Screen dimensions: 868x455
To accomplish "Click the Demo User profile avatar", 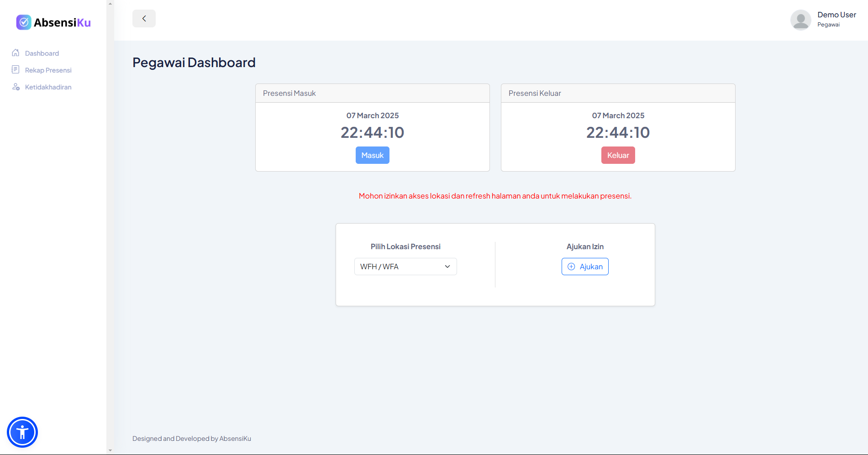I will 800,20.
